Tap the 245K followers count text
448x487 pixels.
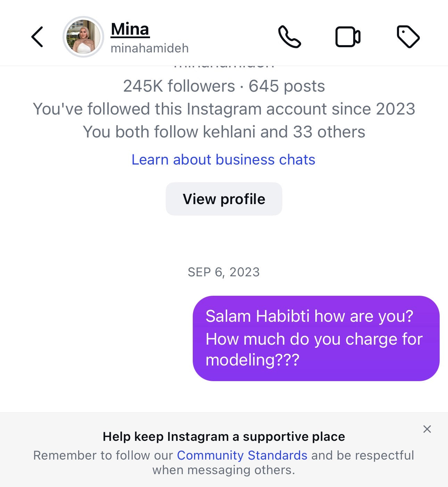tap(179, 86)
